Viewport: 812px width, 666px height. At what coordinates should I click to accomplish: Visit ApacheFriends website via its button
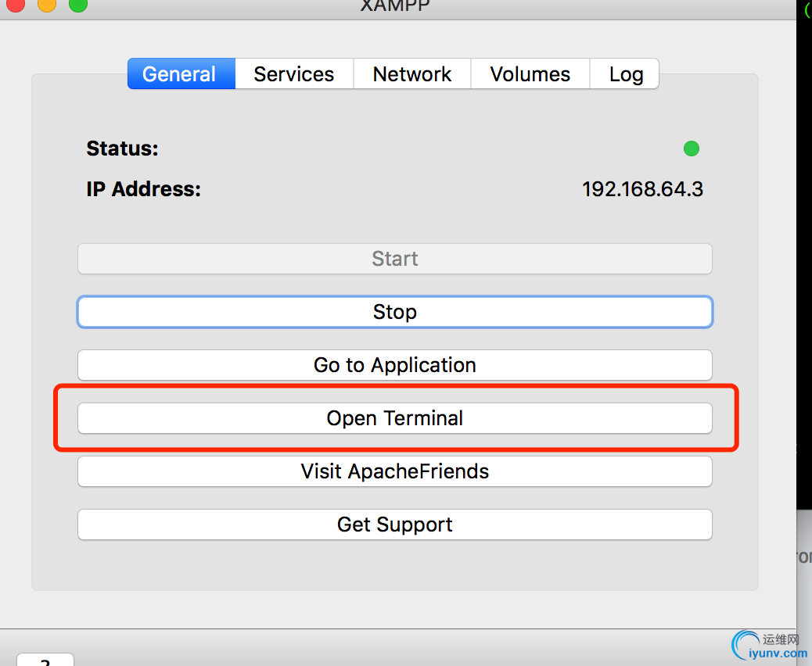(395, 471)
